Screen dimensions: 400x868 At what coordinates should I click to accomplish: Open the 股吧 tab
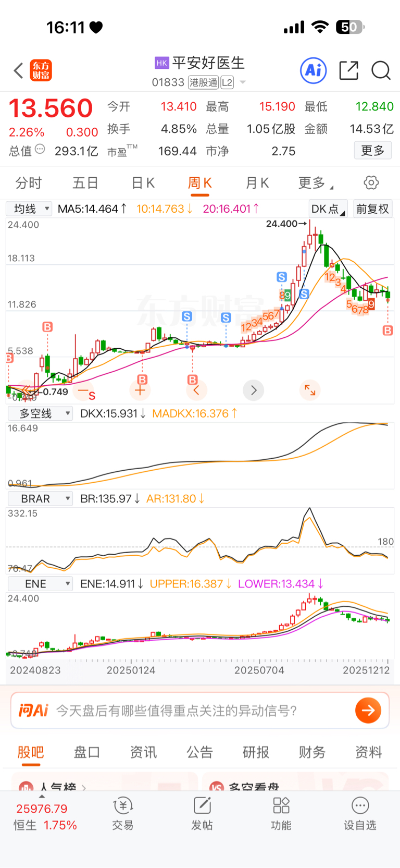click(31, 752)
